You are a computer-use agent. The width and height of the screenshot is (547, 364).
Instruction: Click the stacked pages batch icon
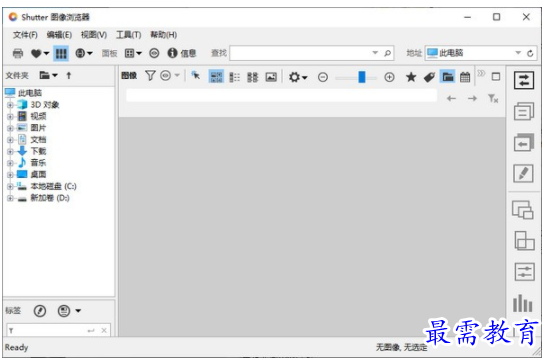tap(524, 111)
